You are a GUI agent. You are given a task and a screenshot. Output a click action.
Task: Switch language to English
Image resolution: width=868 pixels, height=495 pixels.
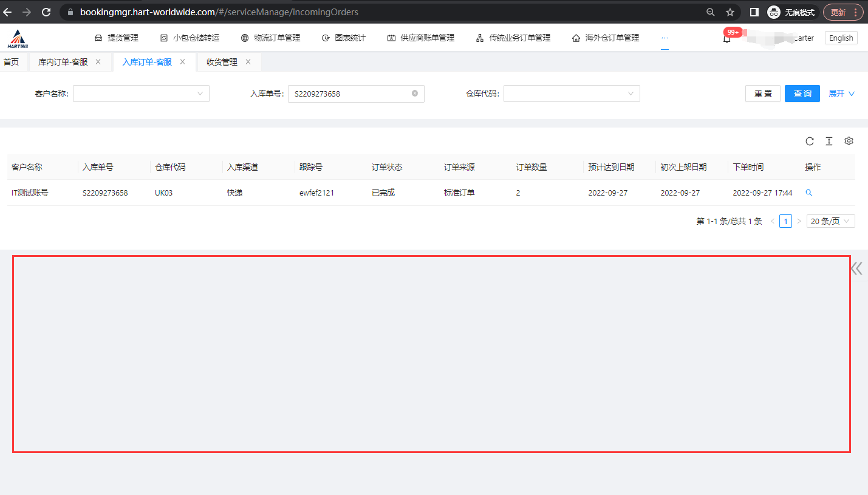[x=841, y=38]
